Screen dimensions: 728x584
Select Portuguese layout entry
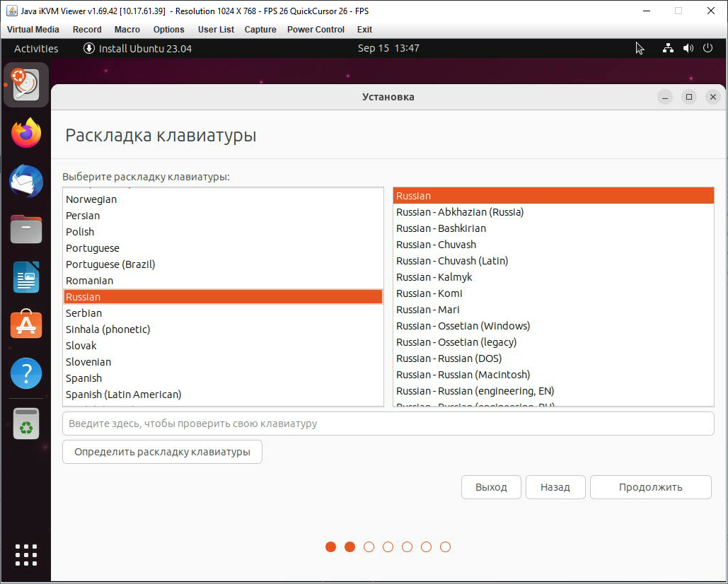pyautogui.click(x=223, y=248)
